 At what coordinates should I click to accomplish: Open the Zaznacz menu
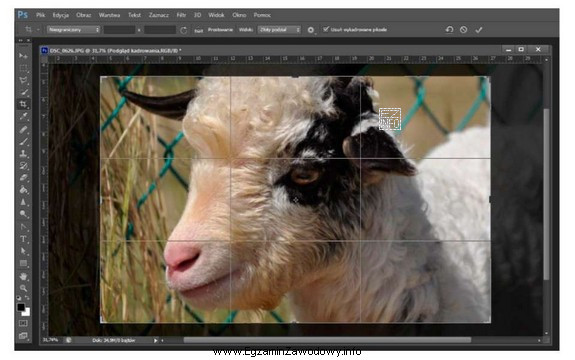159,15
